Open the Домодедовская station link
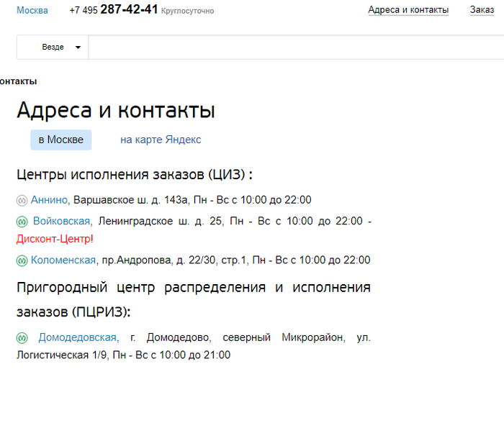504x423 pixels. click(x=78, y=337)
